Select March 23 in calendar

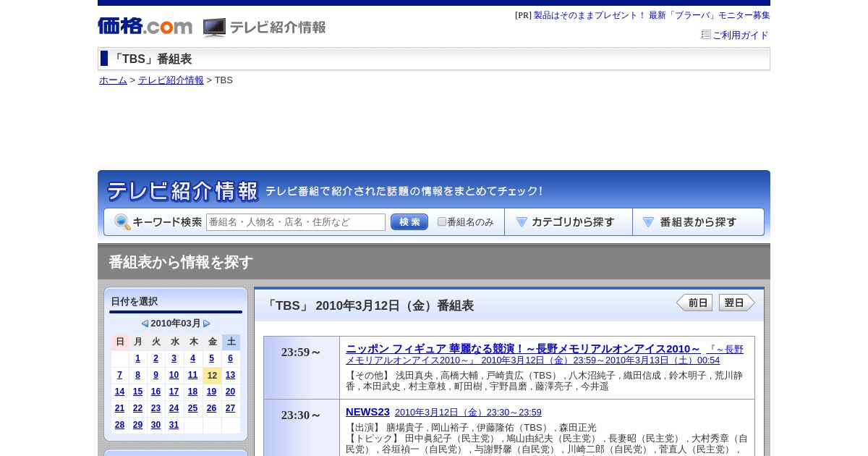[156, 408]
